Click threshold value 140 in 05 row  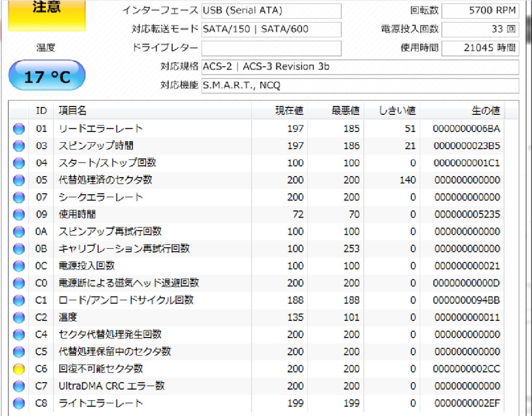[407, 180]
